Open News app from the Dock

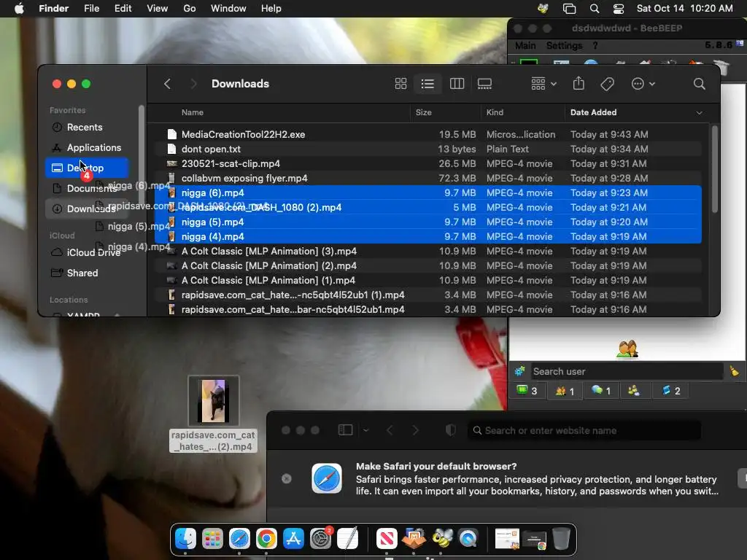click(x=387, y=539)
